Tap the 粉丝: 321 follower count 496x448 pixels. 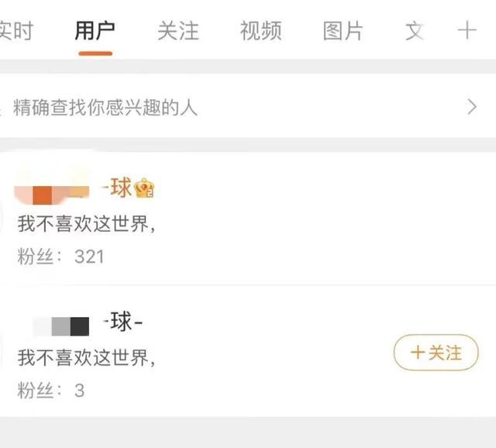pyautogui.click(x=60, y=257)
